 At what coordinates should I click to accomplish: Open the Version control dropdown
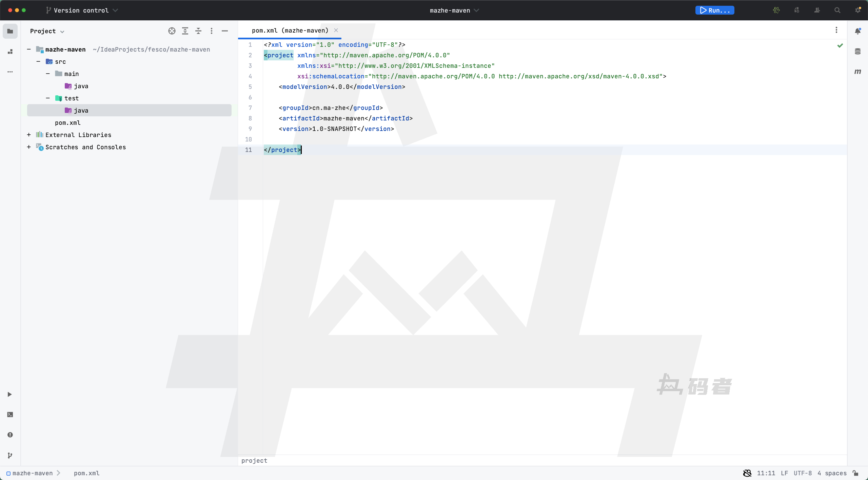82,11
